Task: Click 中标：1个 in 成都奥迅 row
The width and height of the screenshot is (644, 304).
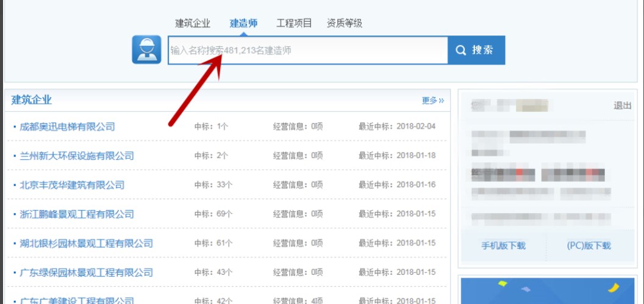Action: click(210, 127)
